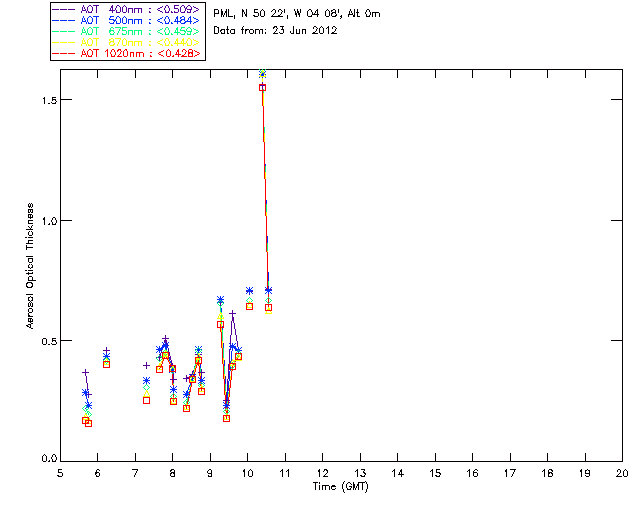
Task: Click the 0.5 y-axis tick label
Action: pos(49,341)
